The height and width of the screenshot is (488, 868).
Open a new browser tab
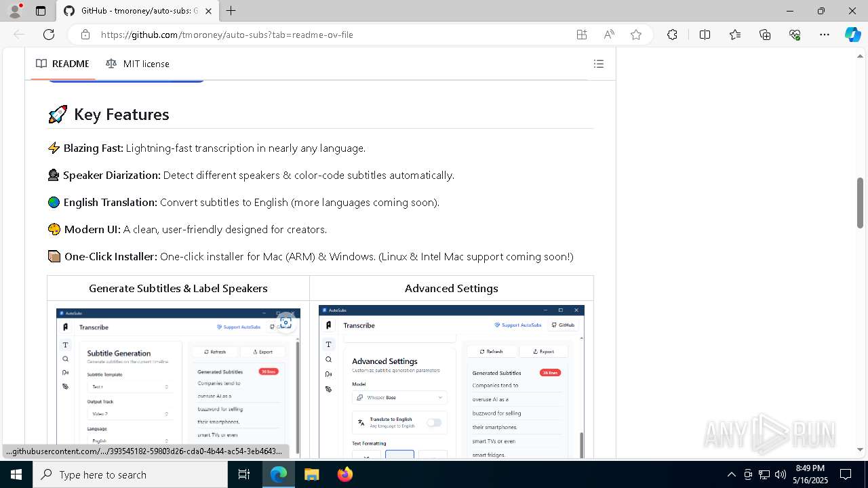231,11
